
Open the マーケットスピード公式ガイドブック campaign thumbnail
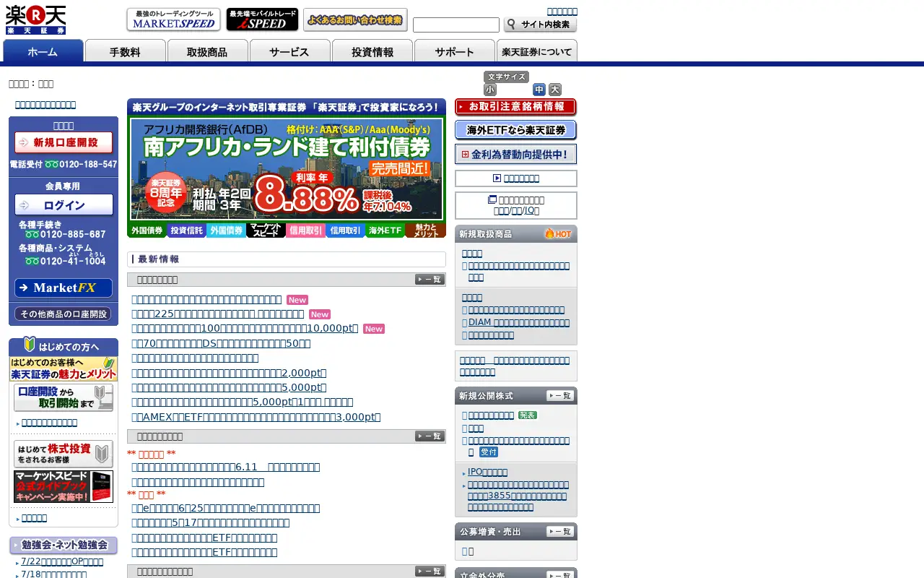64,486
